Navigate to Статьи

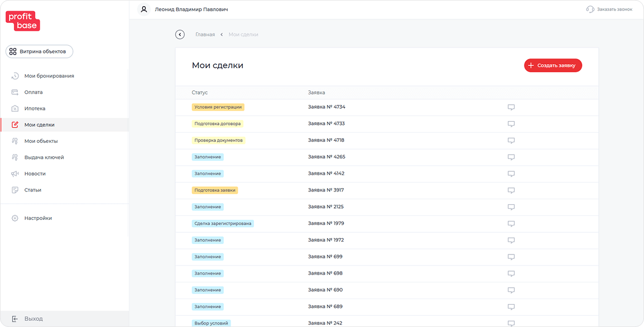[65, 190]
